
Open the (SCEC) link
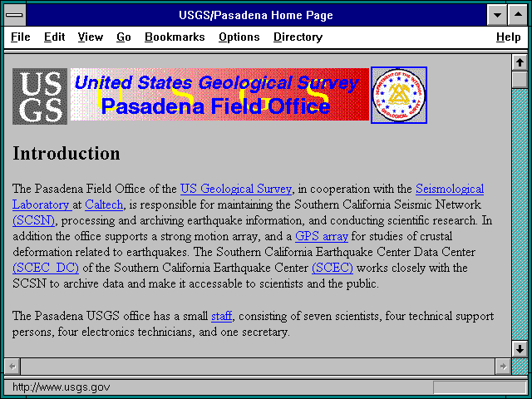coord(332,268)
